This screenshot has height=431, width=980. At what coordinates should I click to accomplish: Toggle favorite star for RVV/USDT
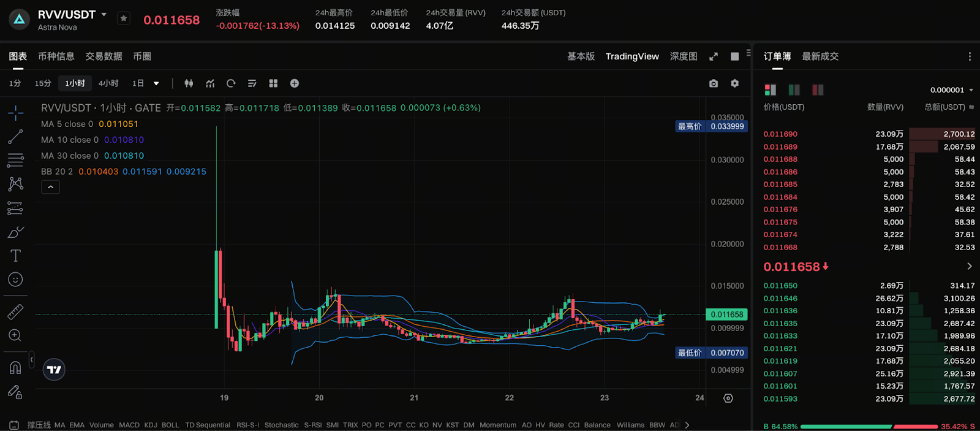point(124,18)
